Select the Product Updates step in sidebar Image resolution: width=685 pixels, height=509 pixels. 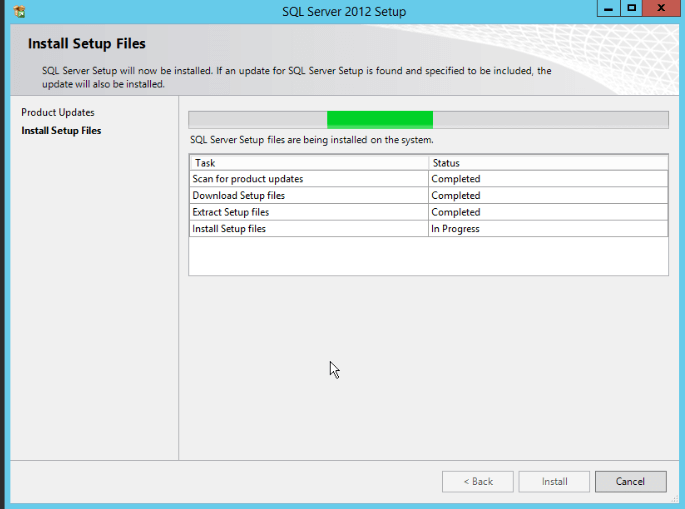pos(58,112)
